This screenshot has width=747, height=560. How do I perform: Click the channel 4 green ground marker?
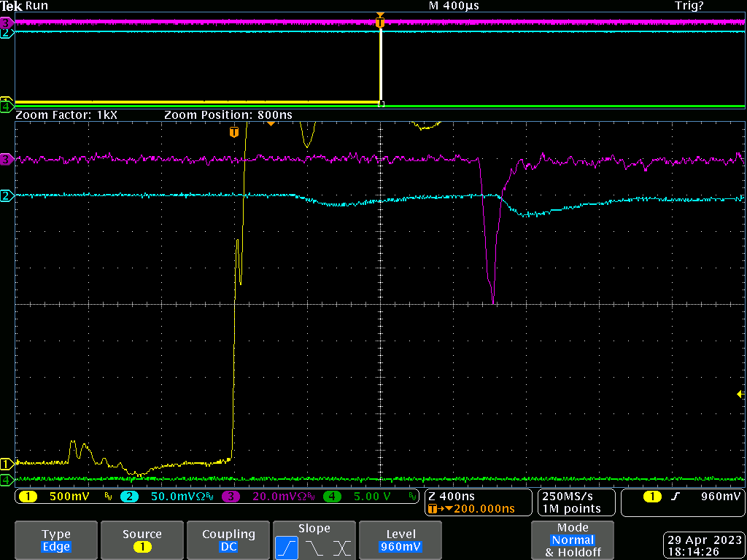tap(7, 480)
